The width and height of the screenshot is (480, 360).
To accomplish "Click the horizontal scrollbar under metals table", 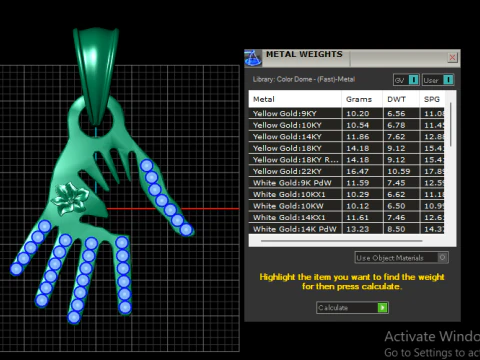I will [342, 241].
